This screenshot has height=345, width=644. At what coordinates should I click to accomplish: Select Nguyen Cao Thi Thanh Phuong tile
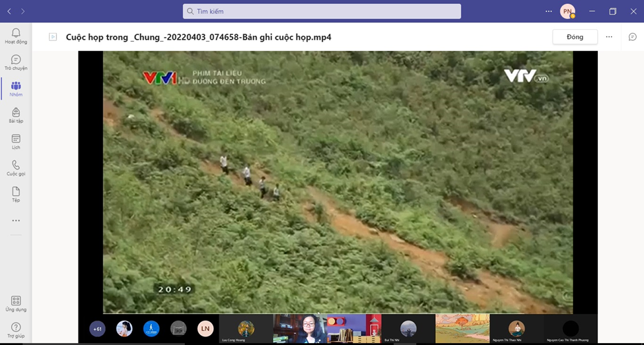coord(571,329)
